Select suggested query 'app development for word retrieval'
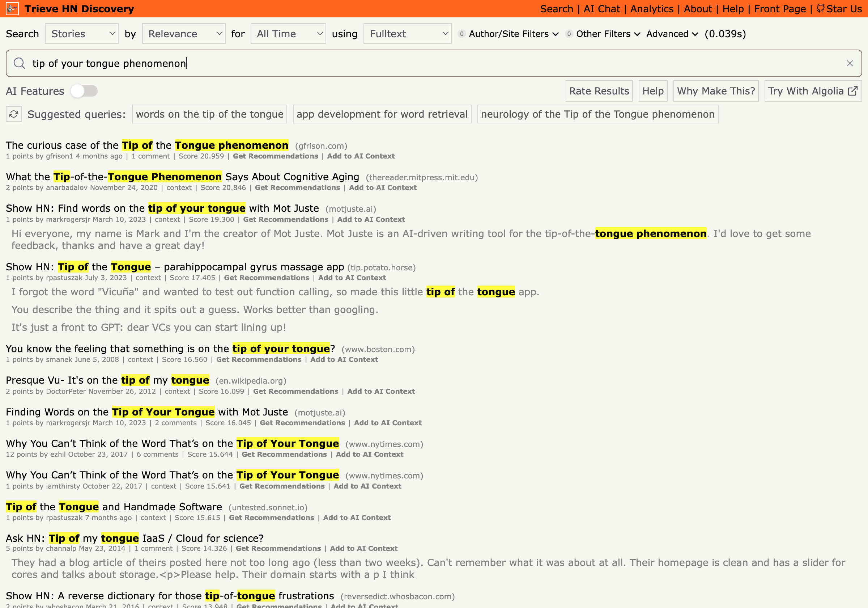 [382, 114]
